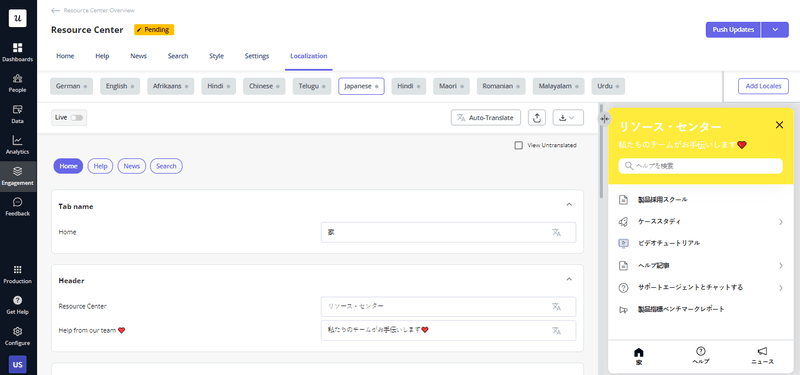Click the US user avatar
Screen dimensions: 800x375
[18, 364]
